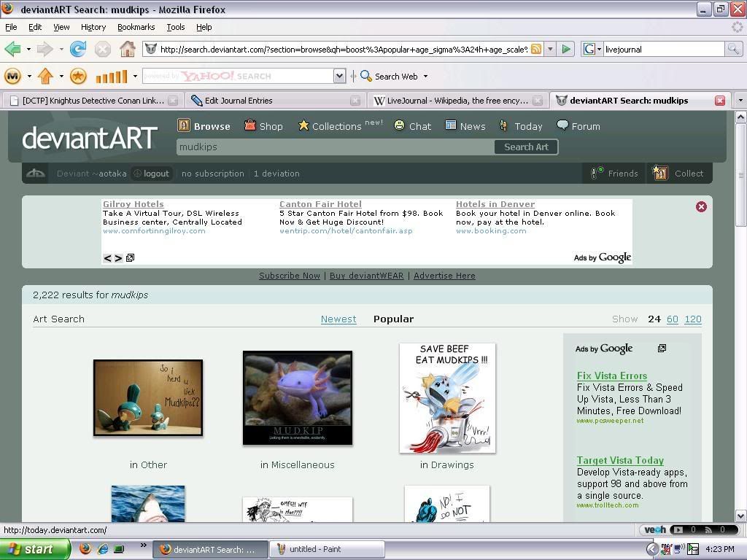Open the Bookmarks menu
Screen dimensions: 747x560
pyautogui.click(x=136, y=27)
